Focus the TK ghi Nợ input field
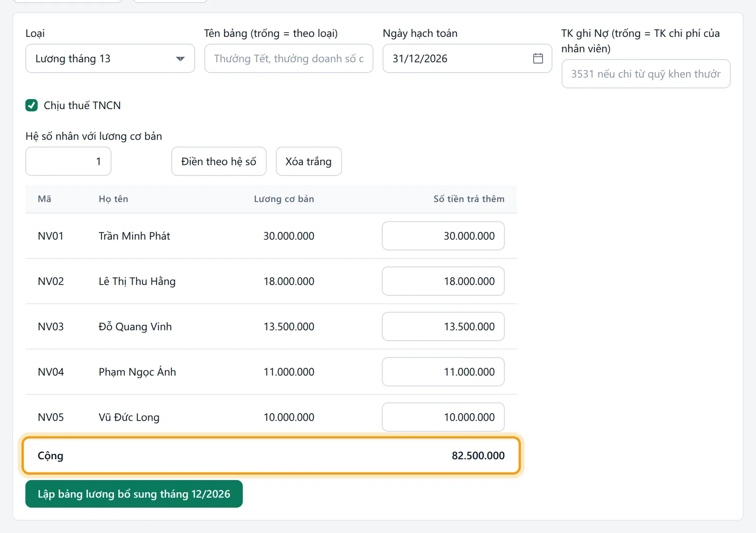The height and width of the screenshot is (533, 756). click(x=646, y=74)
